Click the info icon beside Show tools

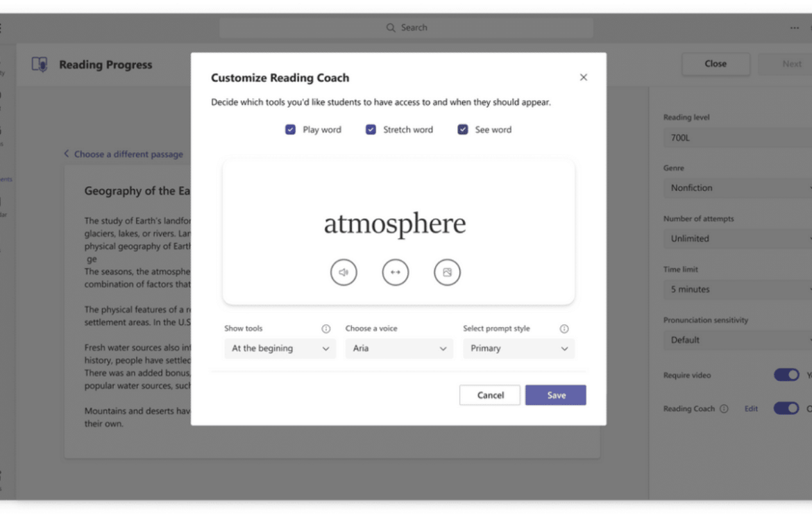tap(326, 329)
